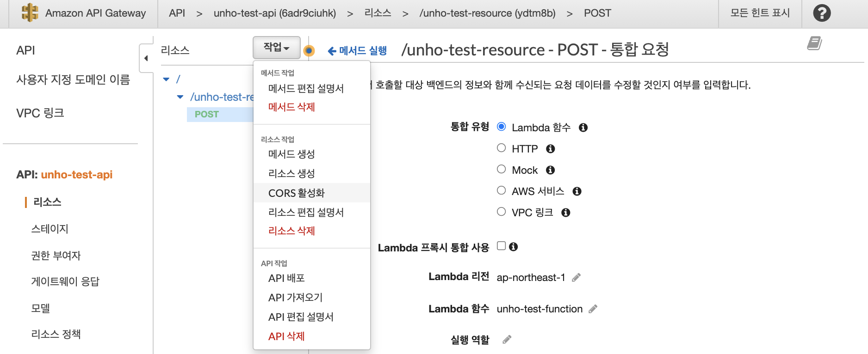Collapse the root / resource tree node
868x354 pixels.
coord(166,79)
